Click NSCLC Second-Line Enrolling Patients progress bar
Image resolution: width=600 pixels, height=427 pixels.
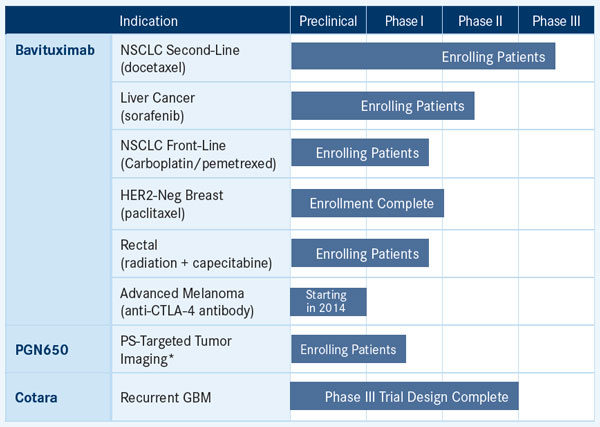coord(423,56)
